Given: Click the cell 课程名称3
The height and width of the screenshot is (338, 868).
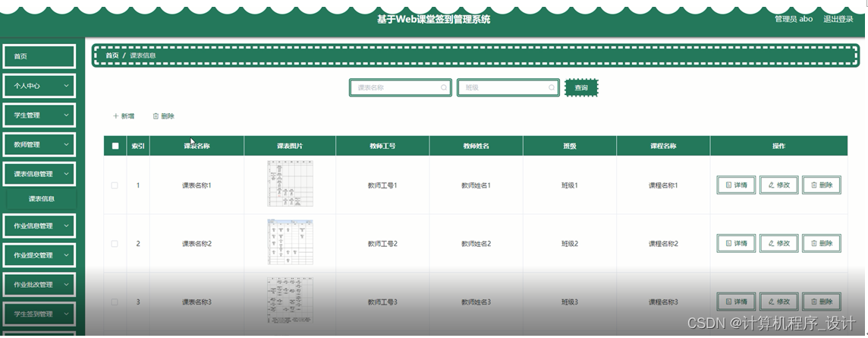Looking at the screenshot, I should pos(663,302).
